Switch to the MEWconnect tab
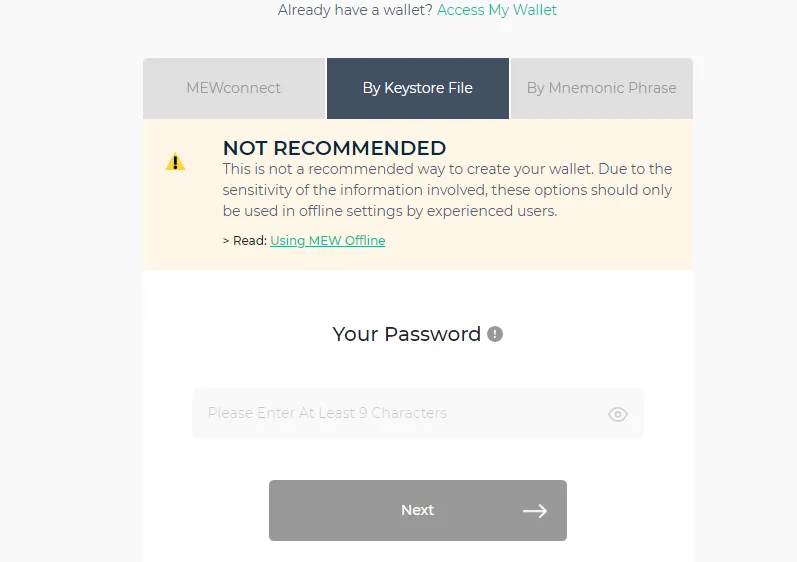This screenshot has width=797, height=562. click(x=234, y=88)
